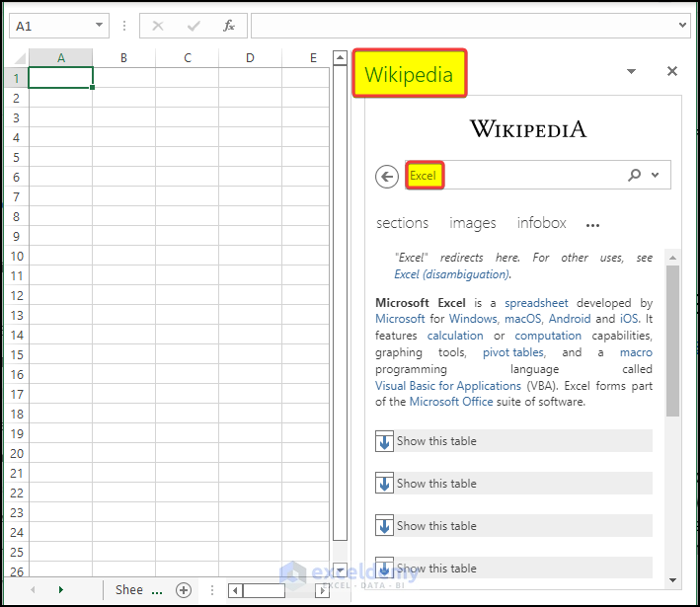Open the Visual Basic for Applications link
Image resolution: width=700 pixels, height=607 pixels.
click(x=448, y=386)
